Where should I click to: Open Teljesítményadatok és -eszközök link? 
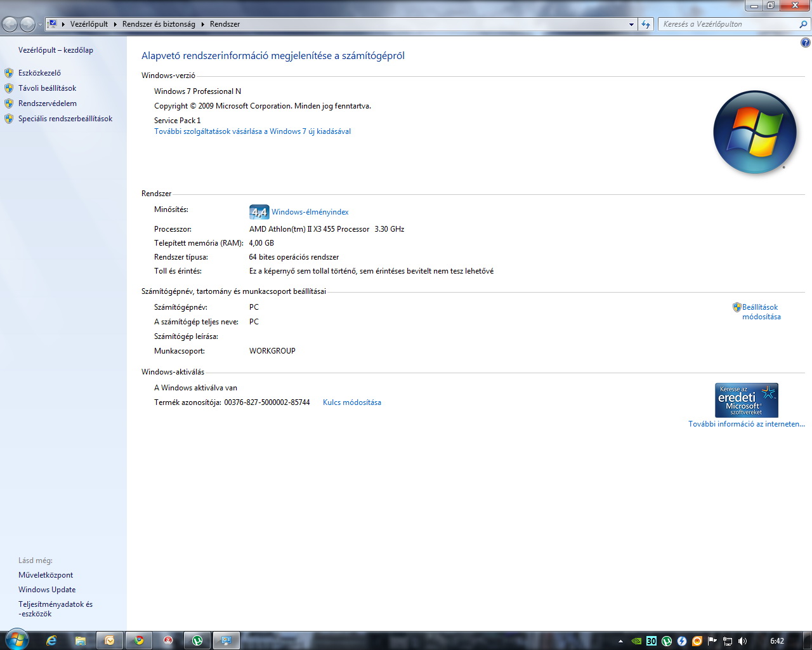click(x=55, y=609)
